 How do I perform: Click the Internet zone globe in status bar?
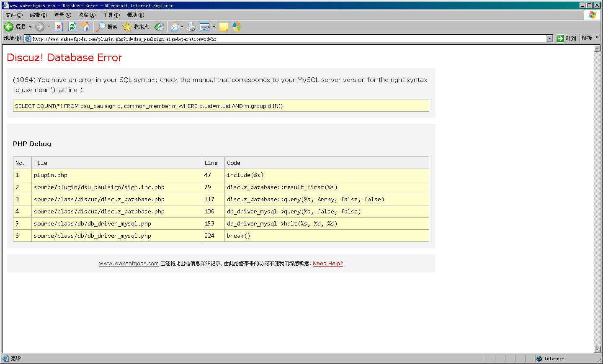click(539, 359)
